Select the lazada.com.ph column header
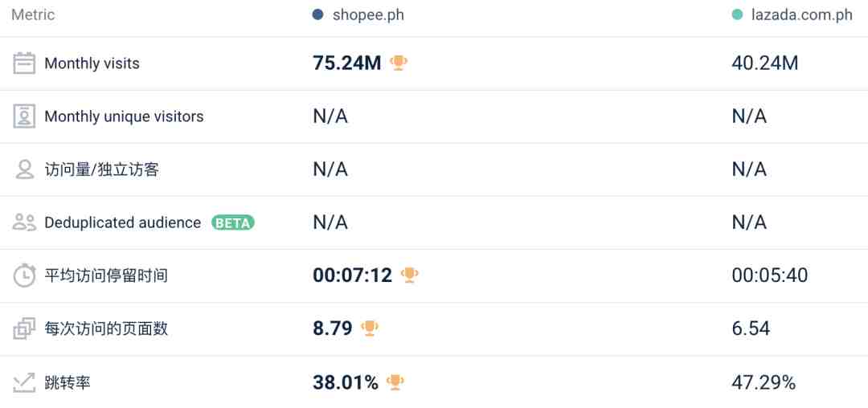This screenshot has width=868, height=408. 792,15
